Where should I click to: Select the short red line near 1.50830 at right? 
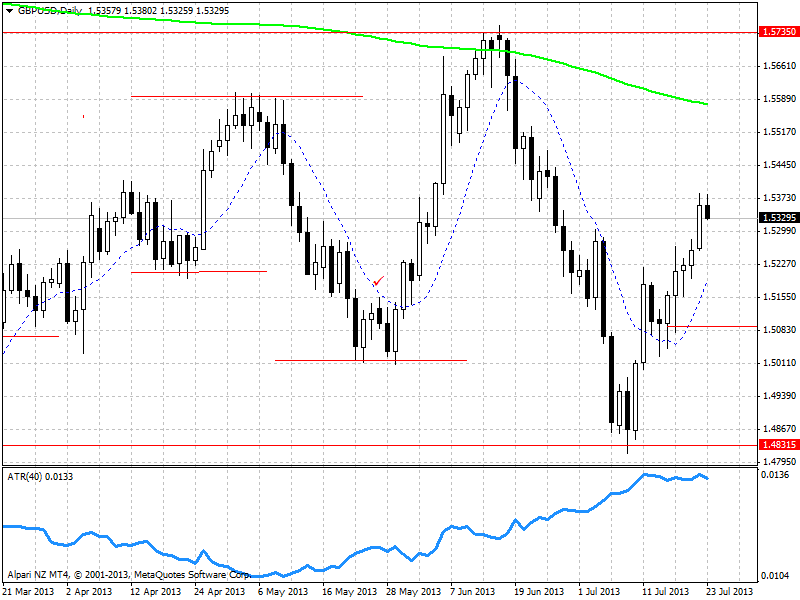[x=713, y=326]
